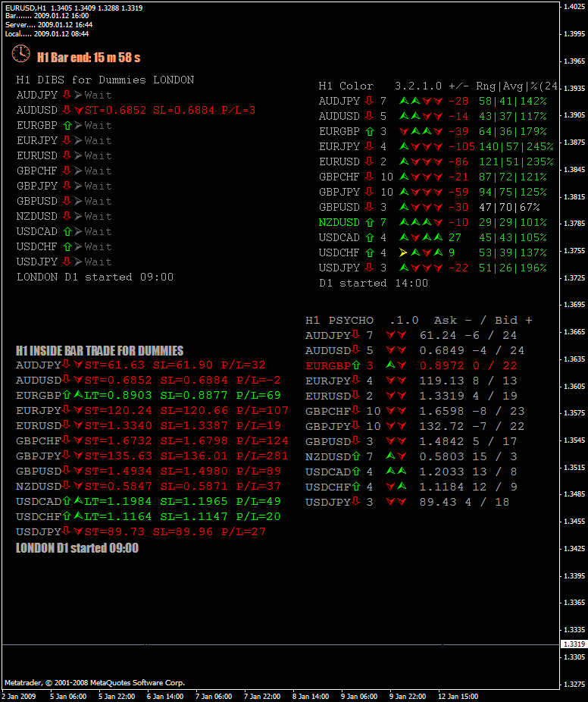588x702 pixels.
Task: Click the 7 Jan 06:00 label on time axis
Action: (213, 696)
